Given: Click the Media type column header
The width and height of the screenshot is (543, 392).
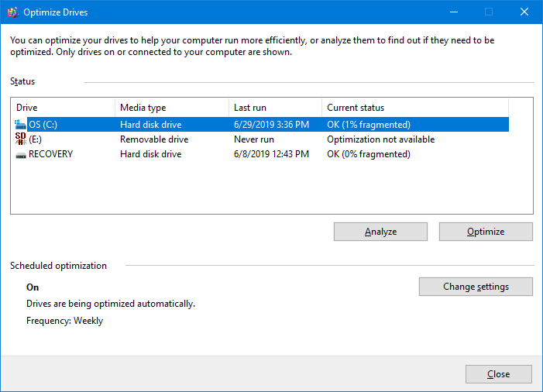Looking at the screenshot, I should (172, 108).
